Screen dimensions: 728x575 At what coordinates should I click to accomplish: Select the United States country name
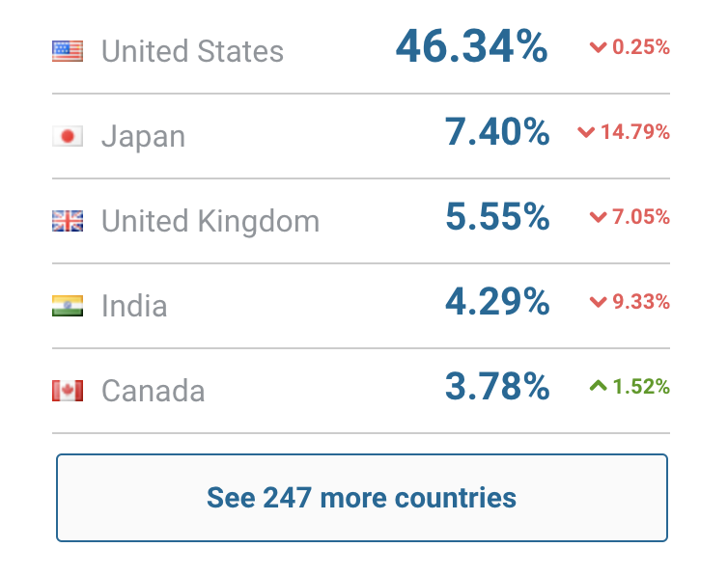(x=192, y=51)
